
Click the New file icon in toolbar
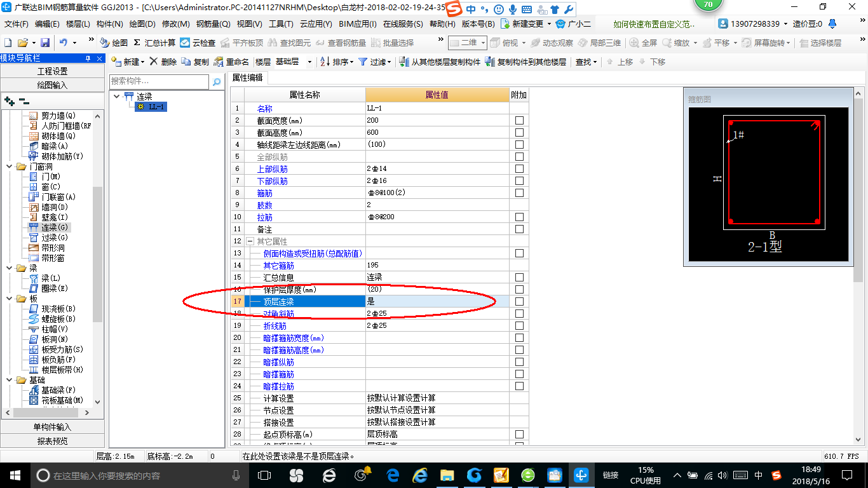tap(8, 43)
